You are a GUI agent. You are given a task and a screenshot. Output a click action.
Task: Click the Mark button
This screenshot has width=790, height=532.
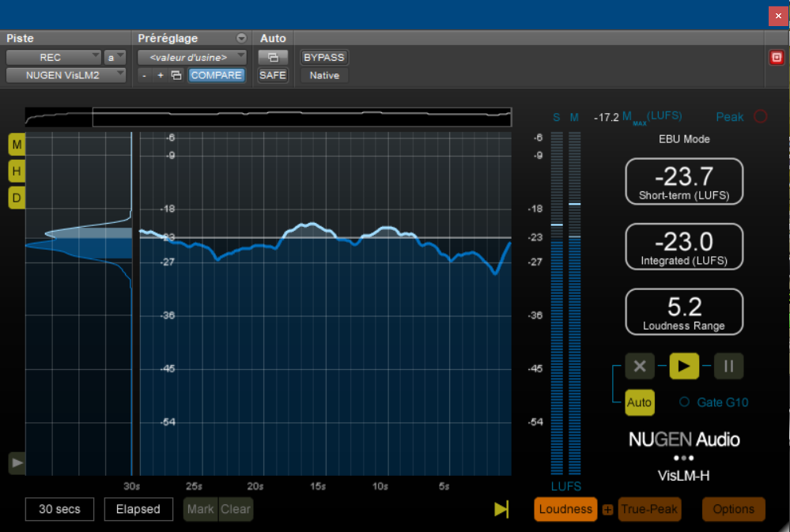coord(201,509)
